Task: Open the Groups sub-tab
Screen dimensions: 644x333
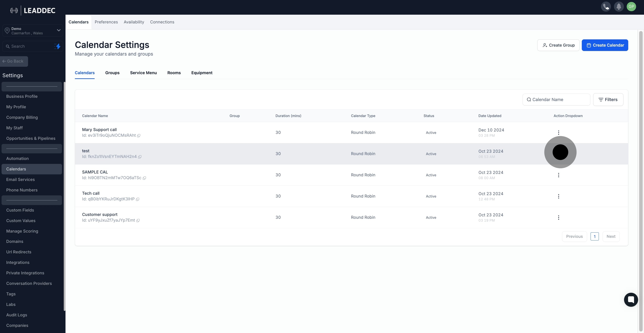Action: [x=112, y=73]
